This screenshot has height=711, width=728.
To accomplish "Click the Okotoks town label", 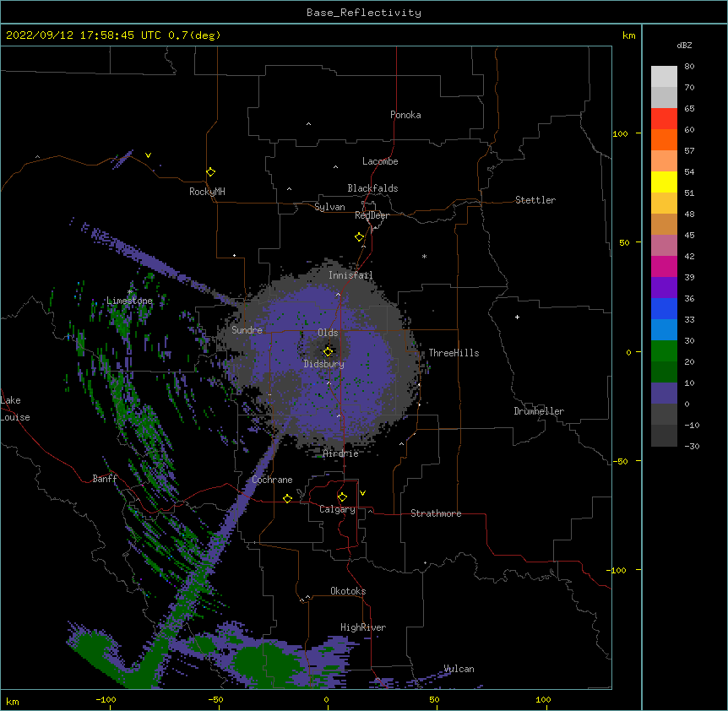I will pos(348,591).
